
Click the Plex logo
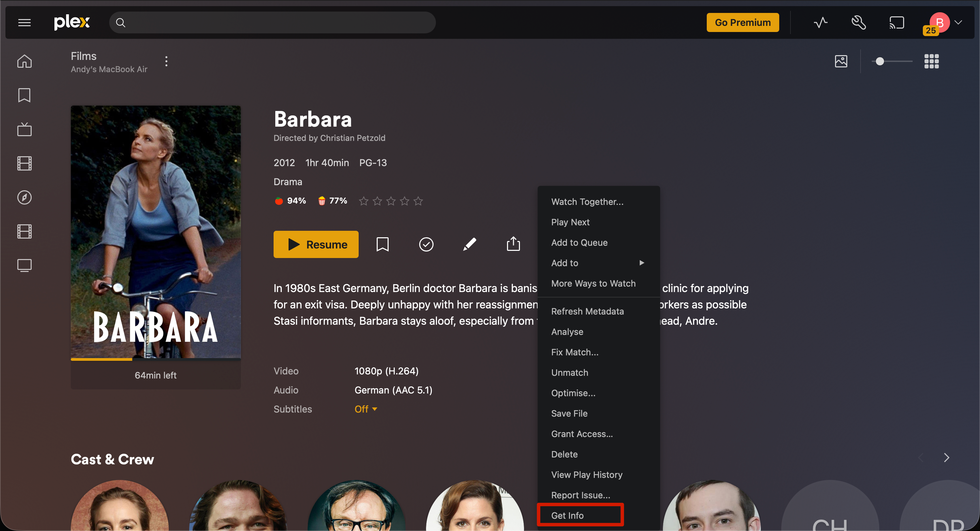[72, 22]
